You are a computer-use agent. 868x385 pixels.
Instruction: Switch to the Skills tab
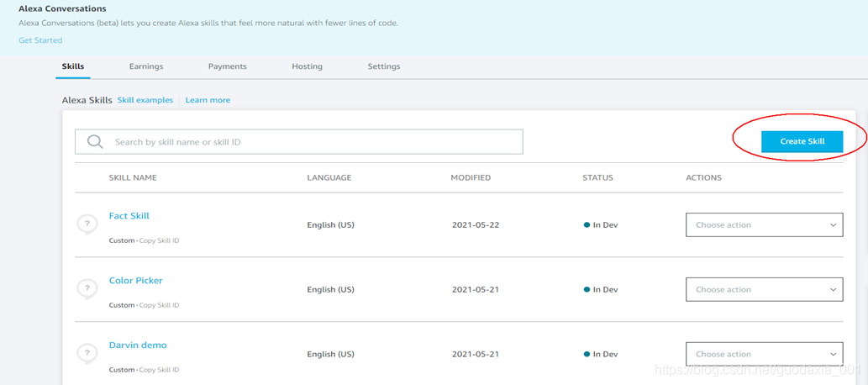point(73,66)
